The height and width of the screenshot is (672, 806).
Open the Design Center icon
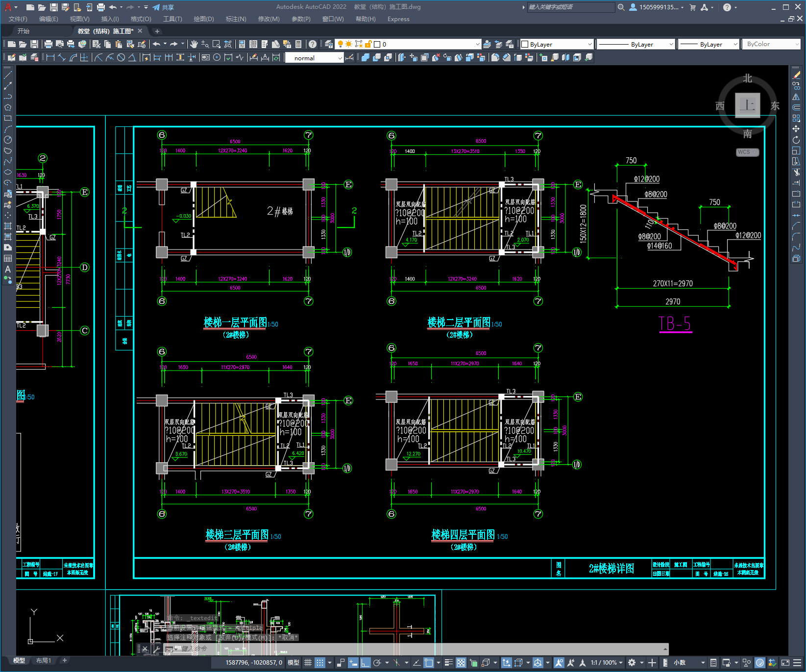(x=253, y=44)
